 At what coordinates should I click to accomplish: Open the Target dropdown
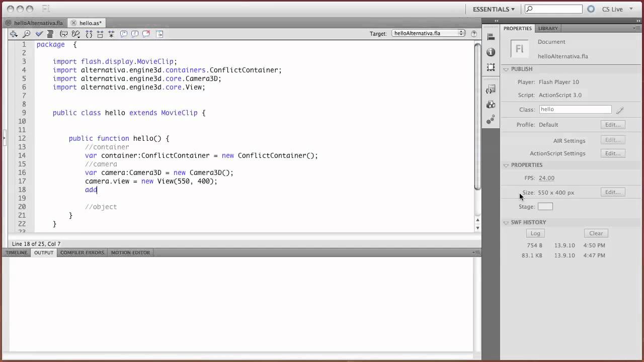pyautogui.click(x=429, y=33)
